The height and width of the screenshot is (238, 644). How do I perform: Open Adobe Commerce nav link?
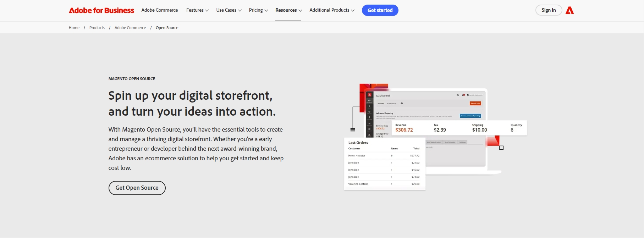point(160,10)
